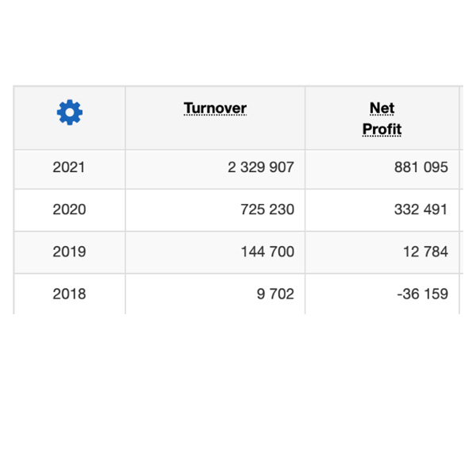Click the turnover value 725 230

[267, 209]
